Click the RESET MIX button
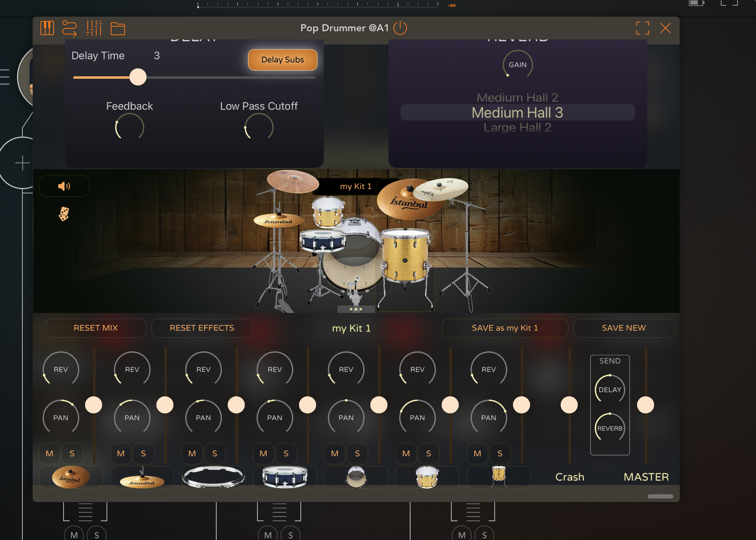Screen dimensions: 756x540 click(x=96, y=328)
